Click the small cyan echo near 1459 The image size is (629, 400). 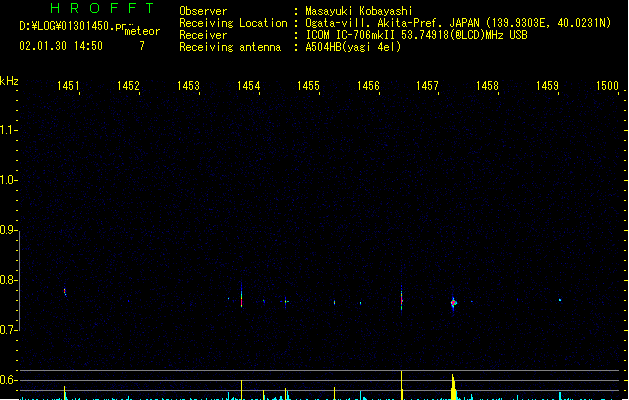pyautogui.click(x=560, y=300)
